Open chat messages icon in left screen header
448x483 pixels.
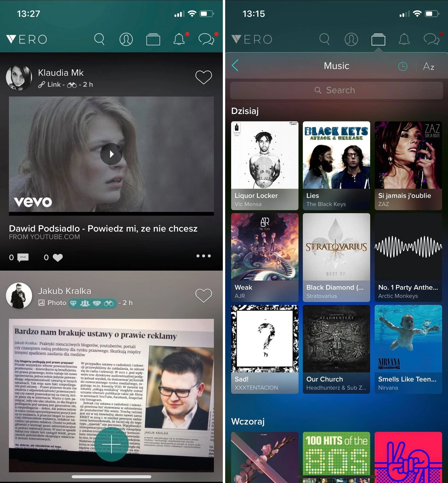(206, 39)
